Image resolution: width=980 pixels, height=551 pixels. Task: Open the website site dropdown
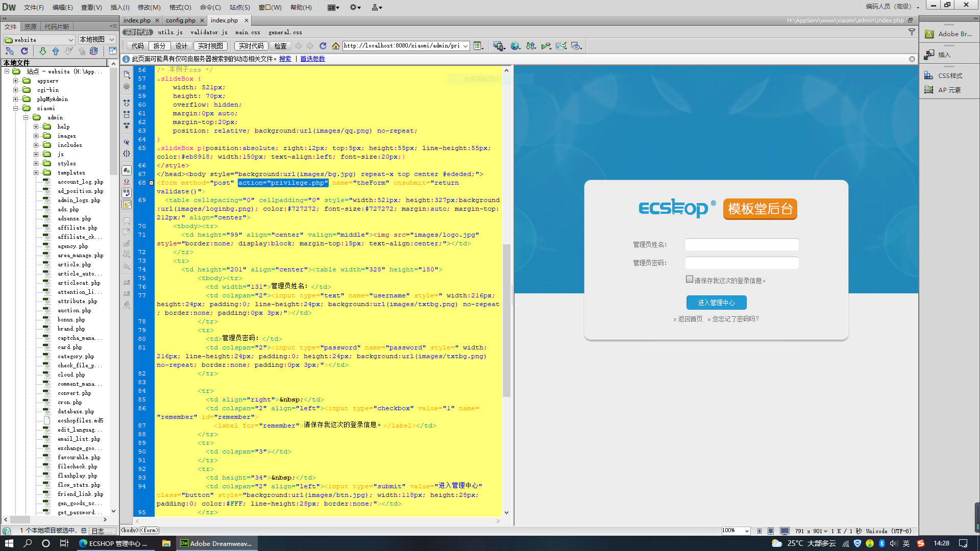click(39, 39)
